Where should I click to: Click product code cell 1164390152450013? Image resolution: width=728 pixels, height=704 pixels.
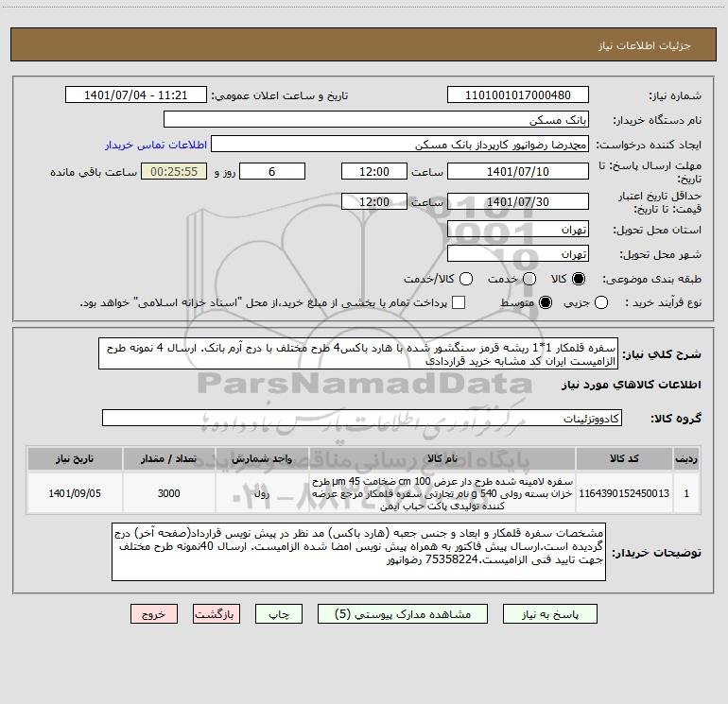pos(624,493)
